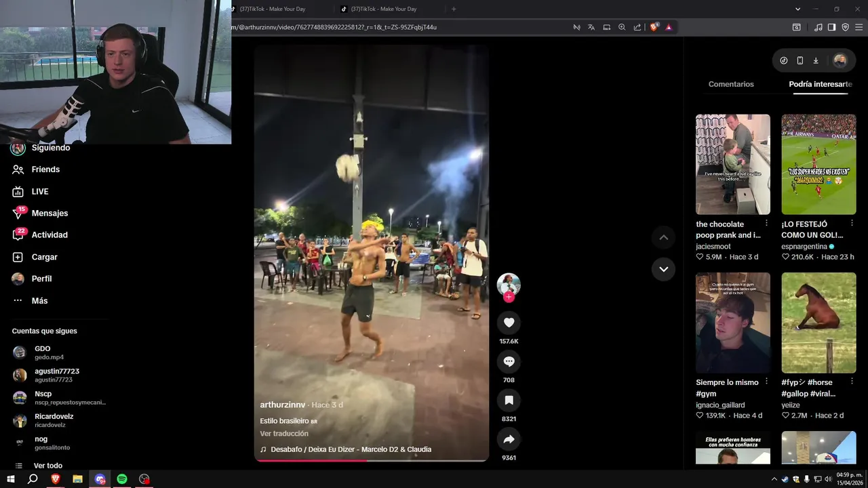868x488 pixels.
Task: Click the Brave Shields lion icon in address bar
Action: 654,27
